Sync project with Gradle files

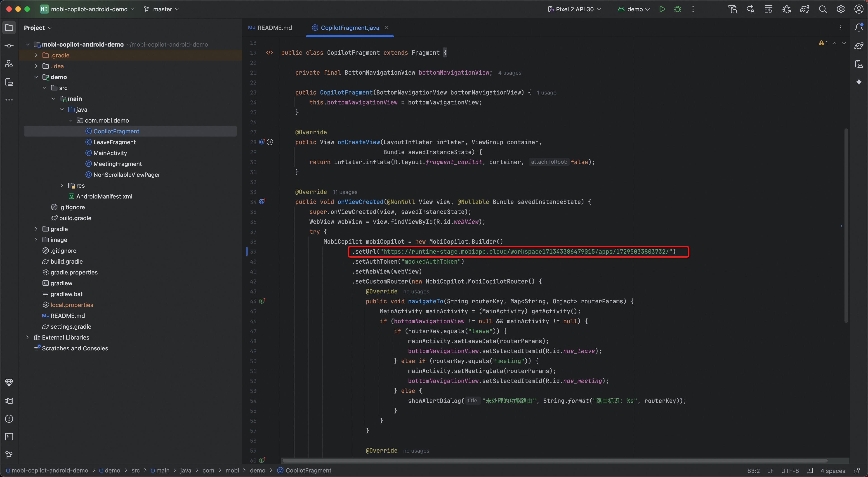805,9
